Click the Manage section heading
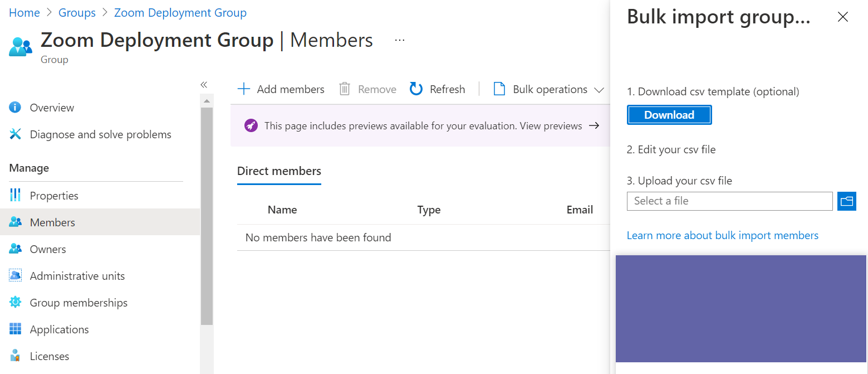The image size is (868, 374). (29, 168)
